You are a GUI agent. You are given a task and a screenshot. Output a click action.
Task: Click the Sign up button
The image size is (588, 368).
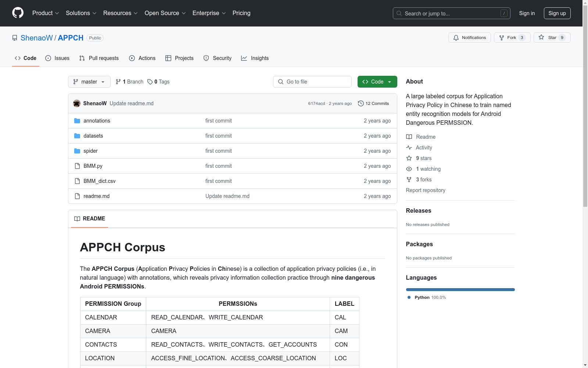(557, 13)
